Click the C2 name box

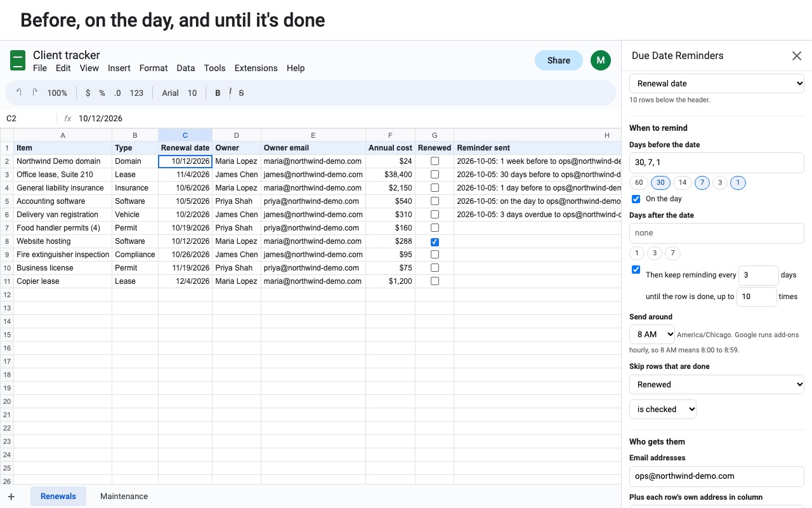(x=29, y=119)
